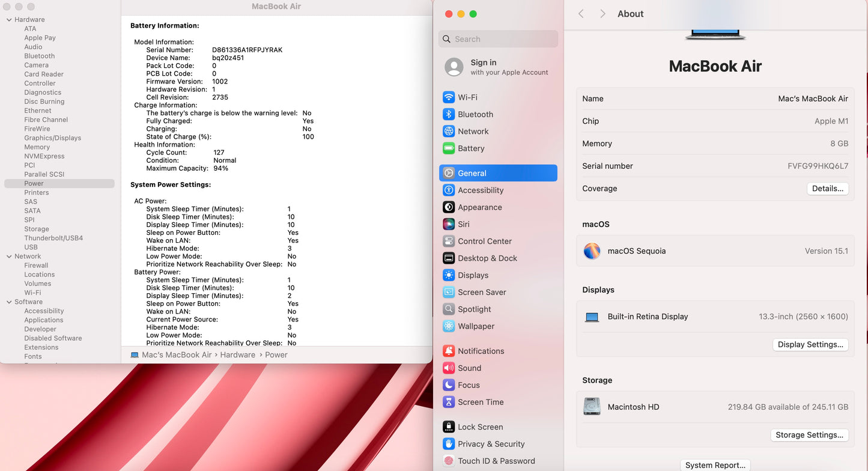Click the Screen Time hourglass icon

(448, 402)
